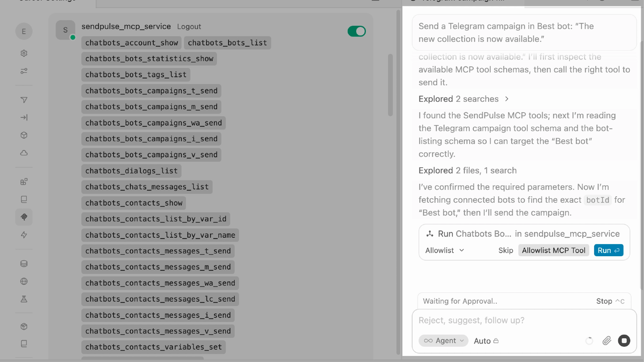Click the chatbots_contacts_list_by_var_id chip
Viewport: 644px width, 362px height.
[156, 219]
